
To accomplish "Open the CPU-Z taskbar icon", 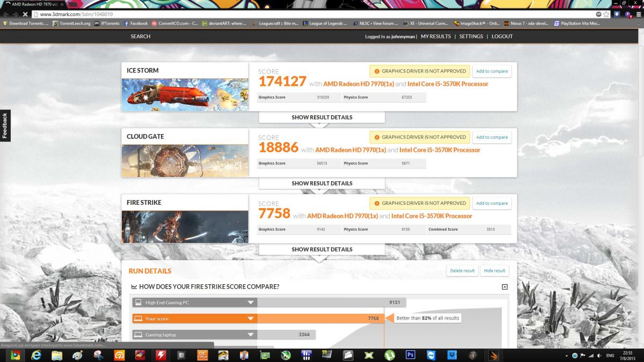I will (x=202, y=355).
